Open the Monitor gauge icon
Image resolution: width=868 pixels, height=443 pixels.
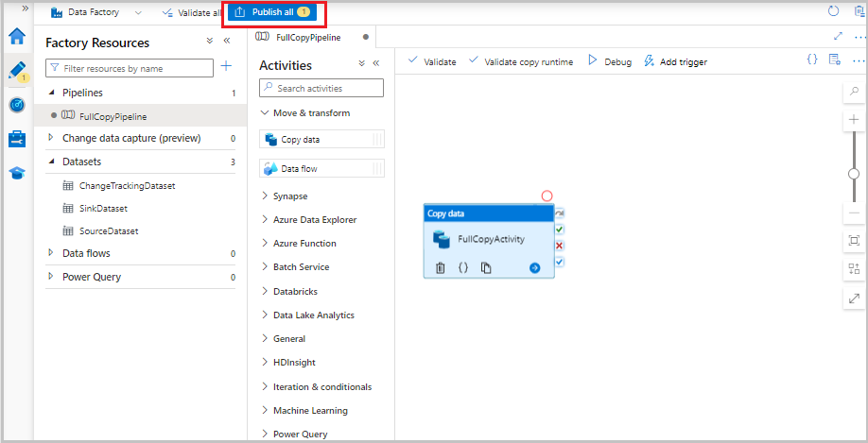coord(17,105)
